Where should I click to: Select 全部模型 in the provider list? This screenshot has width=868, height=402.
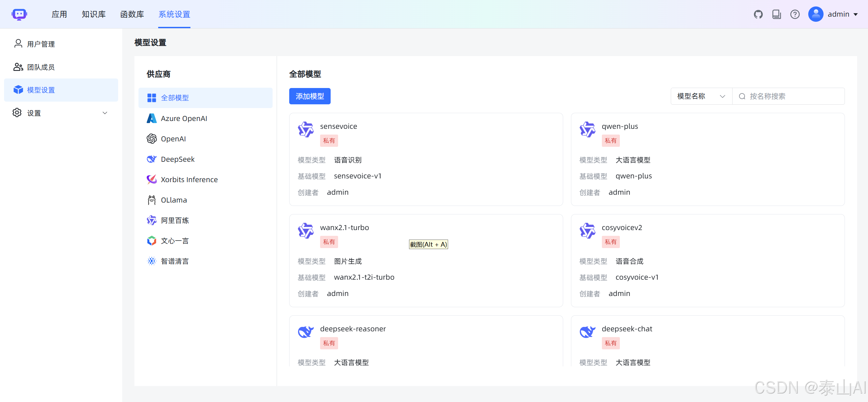[174, 98]
